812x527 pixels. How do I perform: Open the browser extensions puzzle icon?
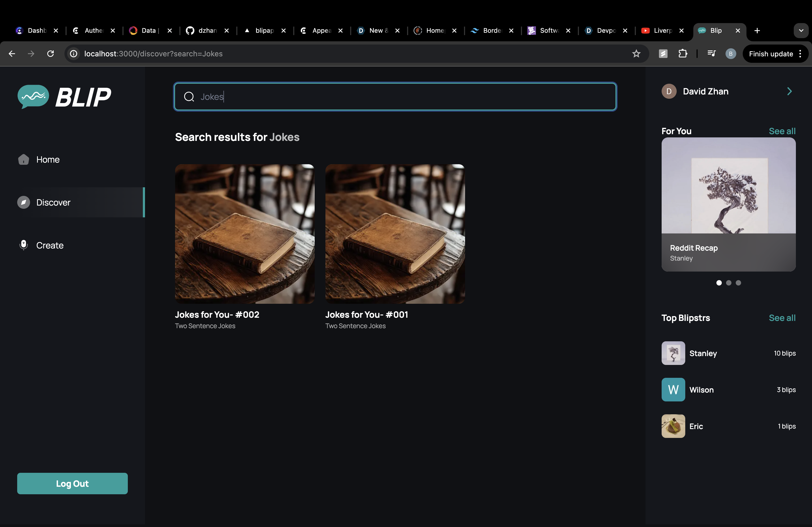683,53
